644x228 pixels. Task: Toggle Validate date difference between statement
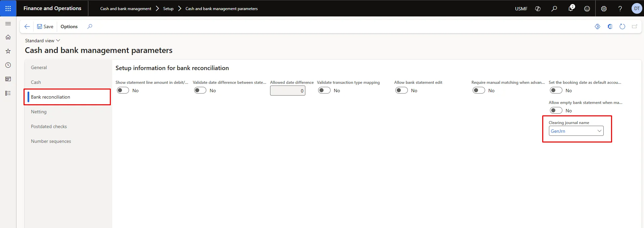click(x=200, y=90)
